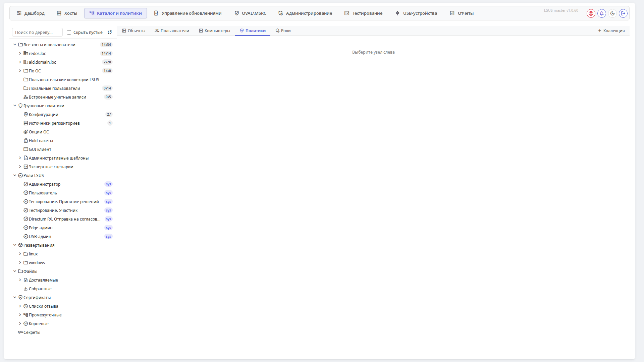Click the user profile icon

591,13
